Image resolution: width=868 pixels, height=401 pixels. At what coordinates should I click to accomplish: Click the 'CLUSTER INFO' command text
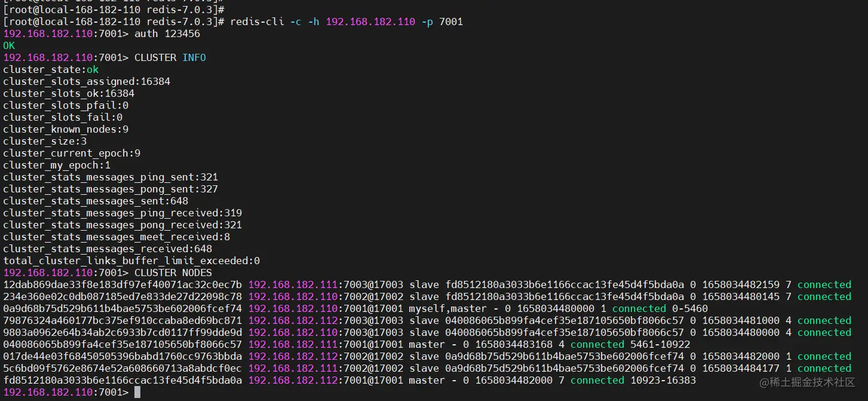(170, 58)
